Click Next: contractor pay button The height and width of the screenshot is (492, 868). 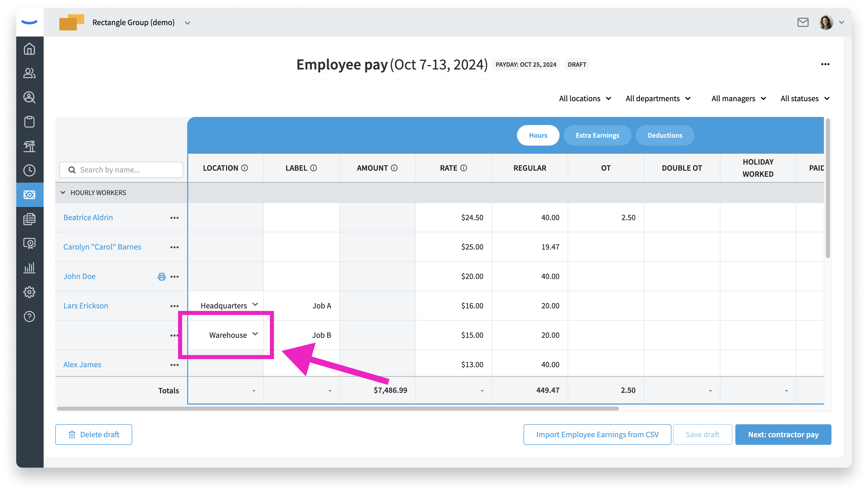pyautogui.click(x=783, y=434)
